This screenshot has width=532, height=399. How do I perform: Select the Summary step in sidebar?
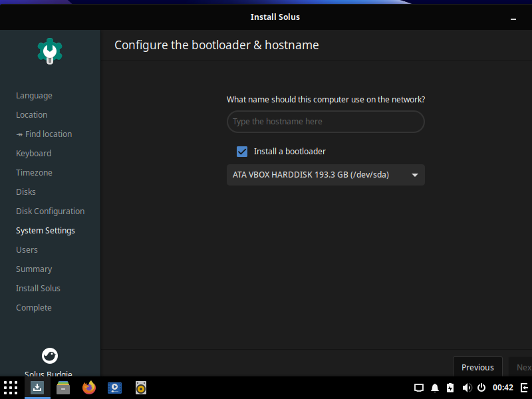[x=34, y=269]
